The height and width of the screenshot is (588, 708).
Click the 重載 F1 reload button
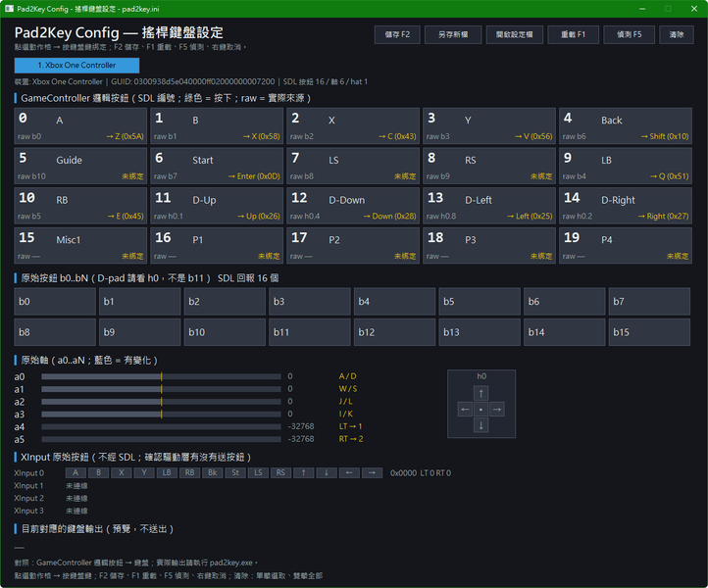pos(573,34)
